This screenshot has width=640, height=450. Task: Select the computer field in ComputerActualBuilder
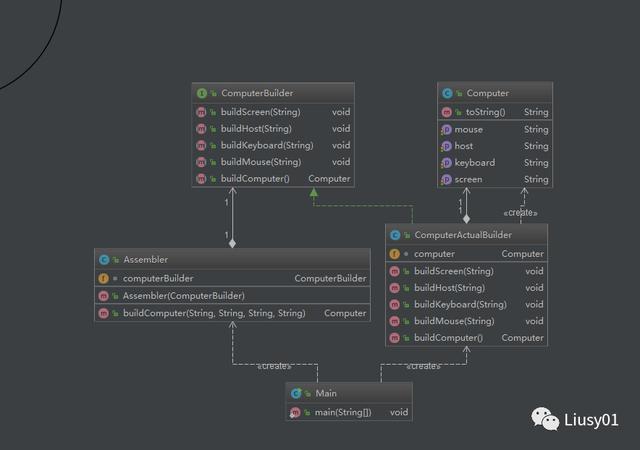434,254
